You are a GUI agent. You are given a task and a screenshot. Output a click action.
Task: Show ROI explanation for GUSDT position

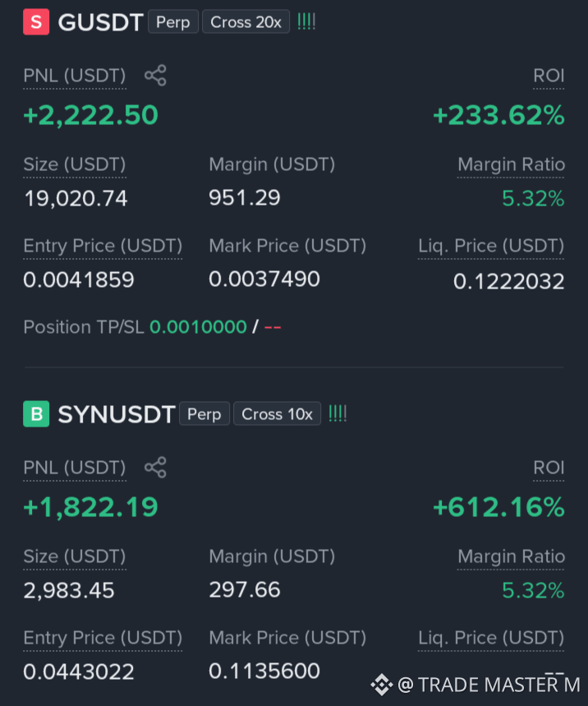point(549,76)
